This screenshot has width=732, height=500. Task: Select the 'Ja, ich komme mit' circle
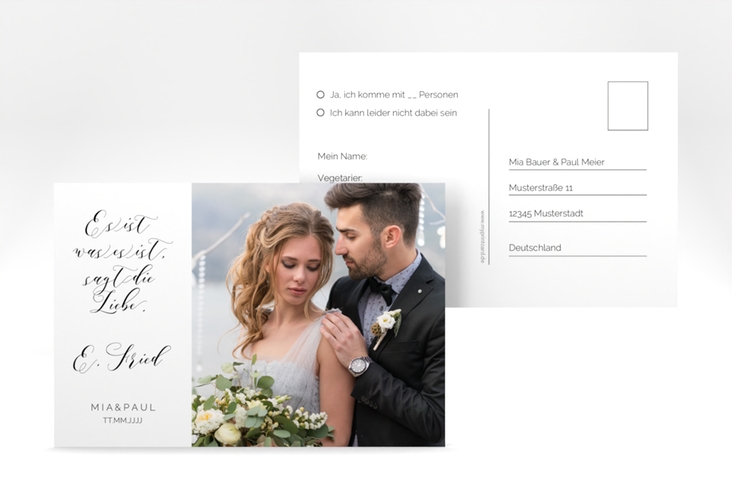point(320,95)
